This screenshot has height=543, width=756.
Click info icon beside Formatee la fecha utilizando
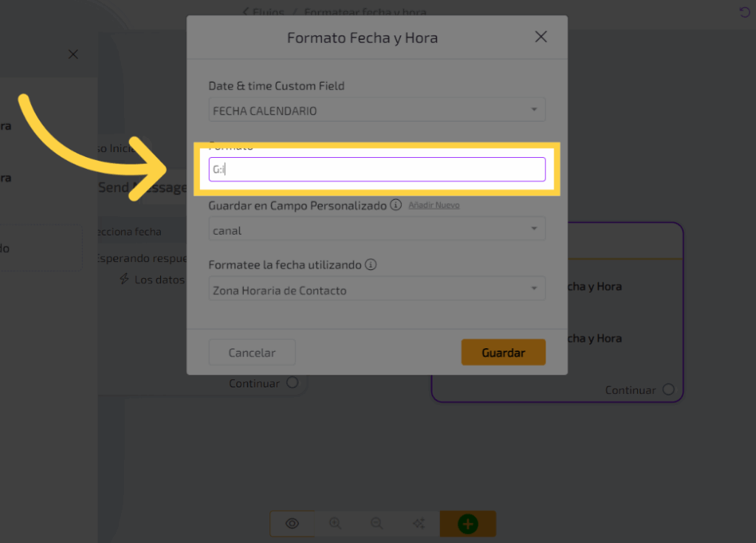pyautogui.click(x=371, y=264)
